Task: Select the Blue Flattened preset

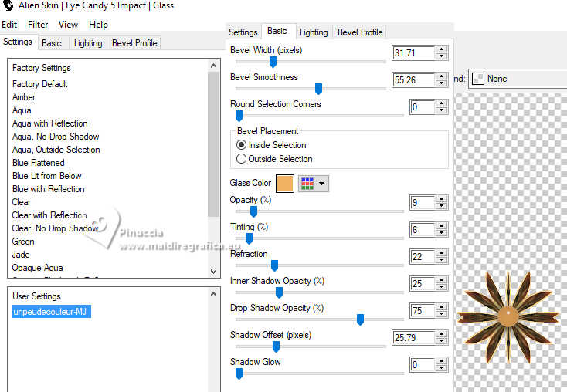Action: tap(39, 163)
